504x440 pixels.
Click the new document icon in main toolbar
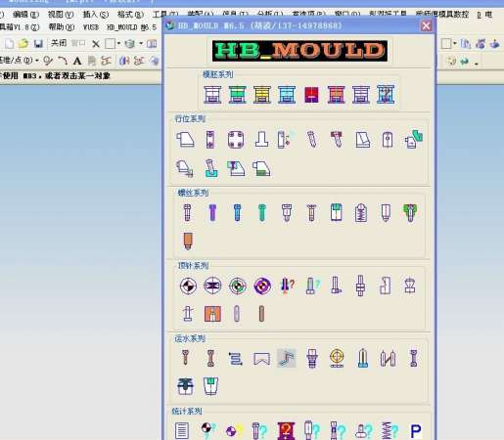click(9, 43)
